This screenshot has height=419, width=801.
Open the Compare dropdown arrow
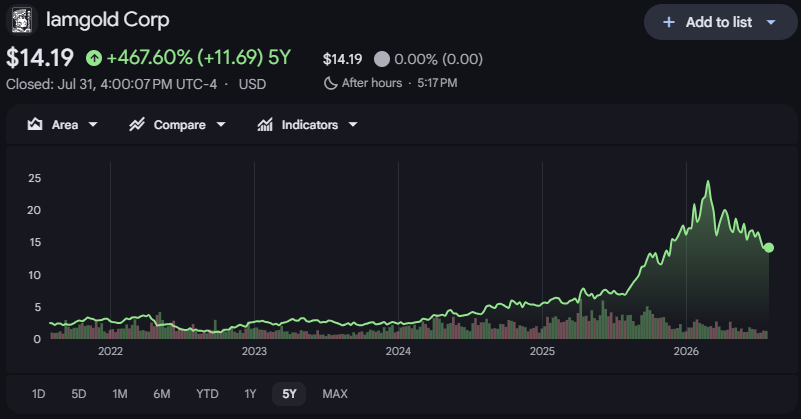pos(221,124)
